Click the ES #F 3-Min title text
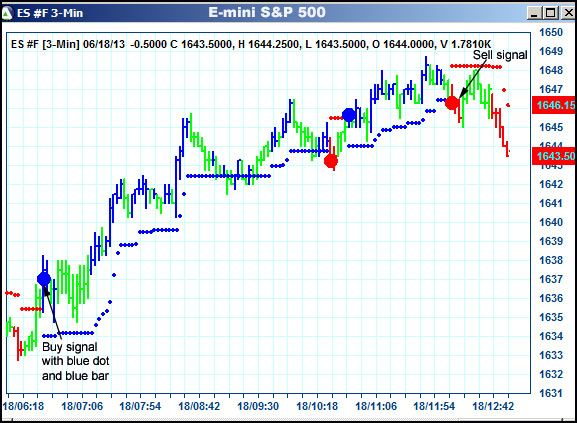Viewport: 577px width, 423px height. point(50,14)
